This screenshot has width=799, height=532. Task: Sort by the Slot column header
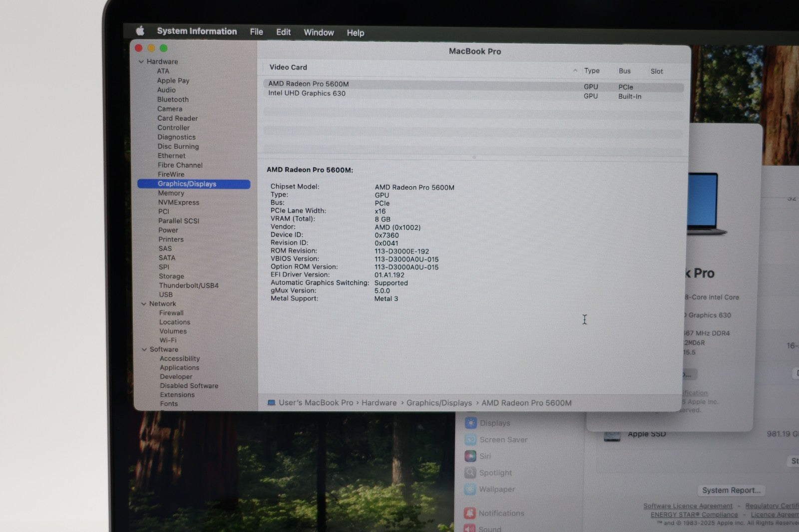coord(657,71)
